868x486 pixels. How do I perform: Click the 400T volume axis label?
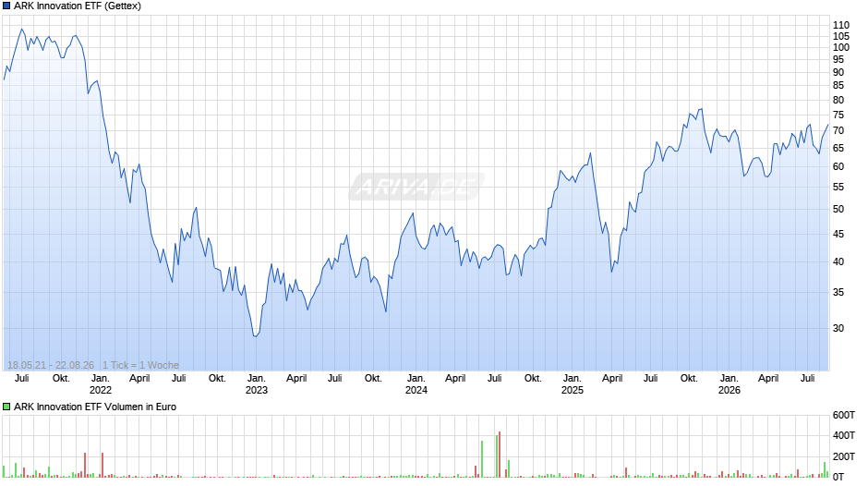pos(844,435)
